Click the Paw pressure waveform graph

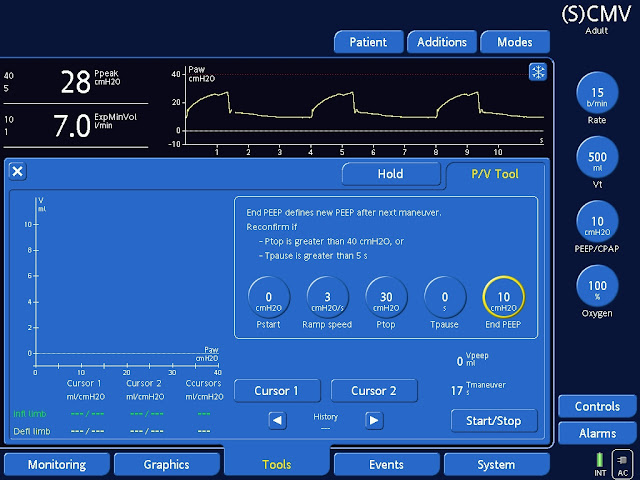click(357, 109)
